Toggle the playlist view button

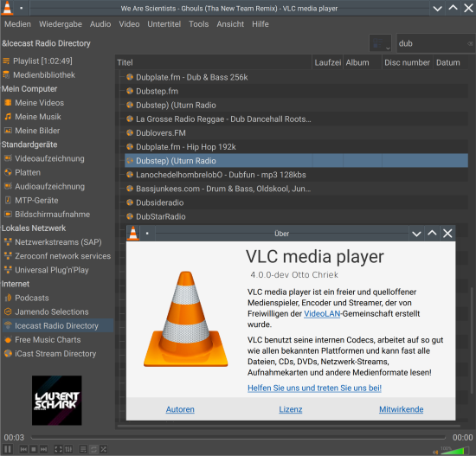point(83,449)
